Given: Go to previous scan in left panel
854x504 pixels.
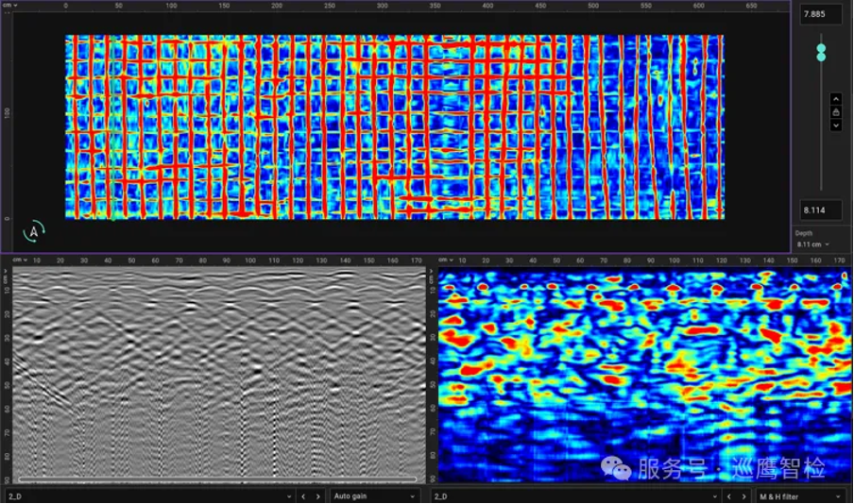Looking at the screenshot, I should click(303, 496).
